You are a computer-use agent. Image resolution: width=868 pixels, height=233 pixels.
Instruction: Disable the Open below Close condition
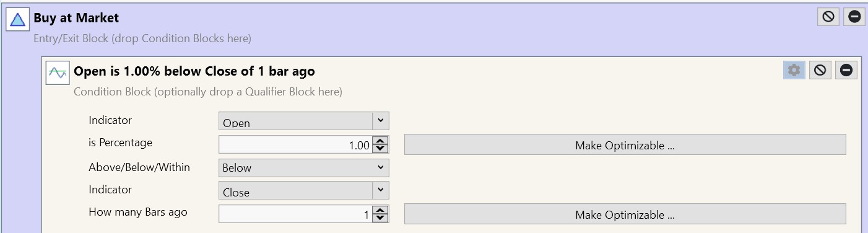tap(820, 71)
